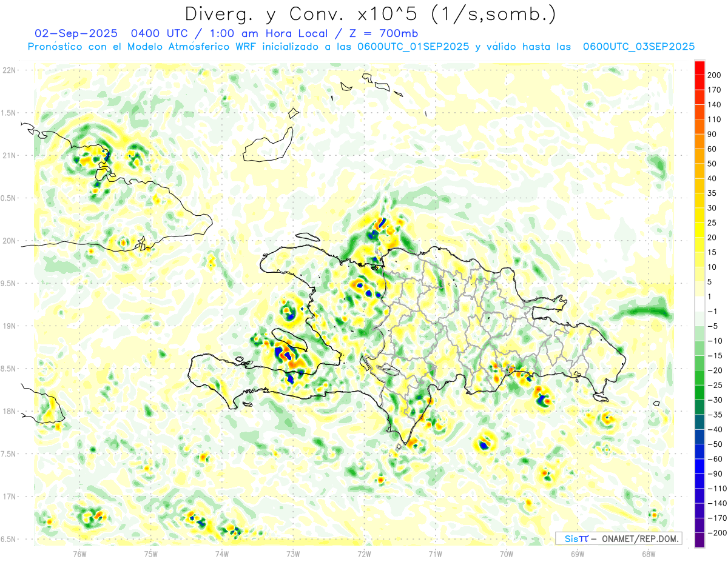Click the '7.5N' latitude label
Image resolution: width=728 pixels, height=562 pixels.
tap(8, 454)
